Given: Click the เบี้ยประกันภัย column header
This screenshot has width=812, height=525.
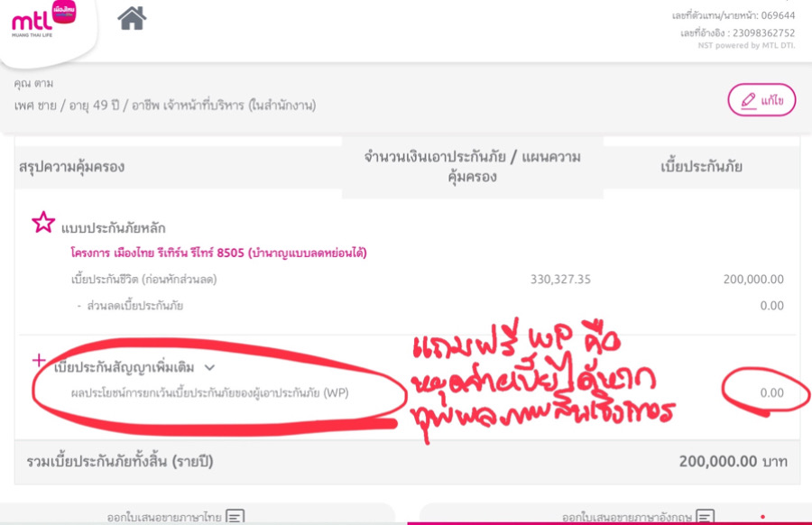Looking at the screenshot, I should (701, 167).
